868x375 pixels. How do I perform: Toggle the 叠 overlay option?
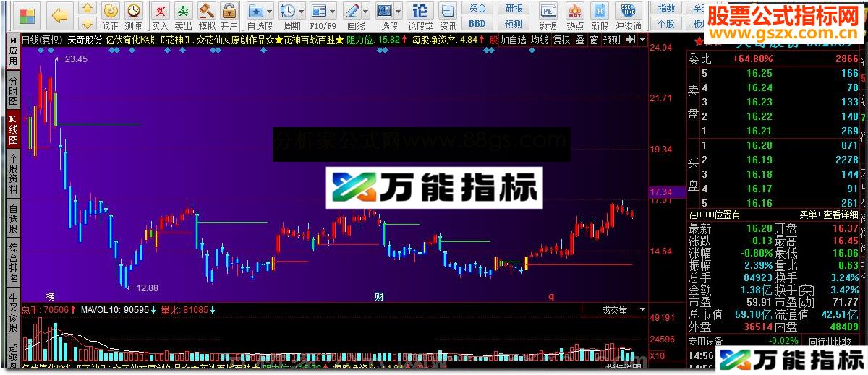pos(580,40)
